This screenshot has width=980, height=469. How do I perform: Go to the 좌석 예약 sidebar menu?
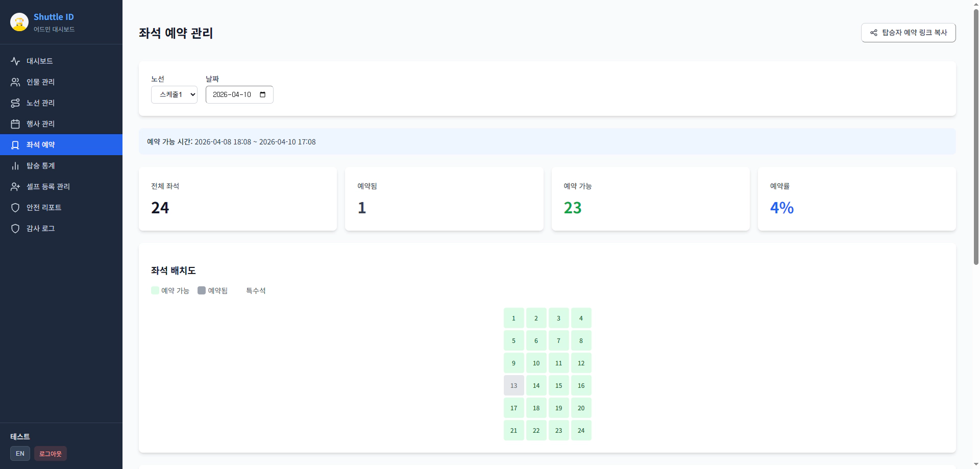click(x=41, y=145)
